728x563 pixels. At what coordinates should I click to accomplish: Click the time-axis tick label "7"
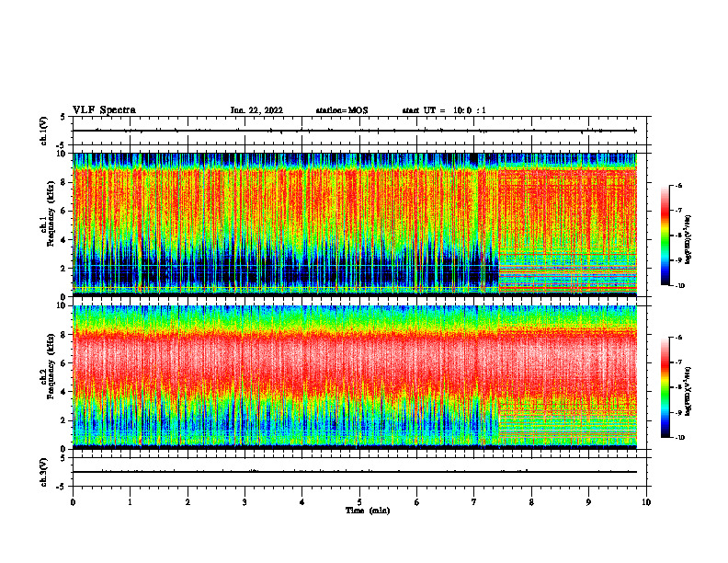[474, 502]
